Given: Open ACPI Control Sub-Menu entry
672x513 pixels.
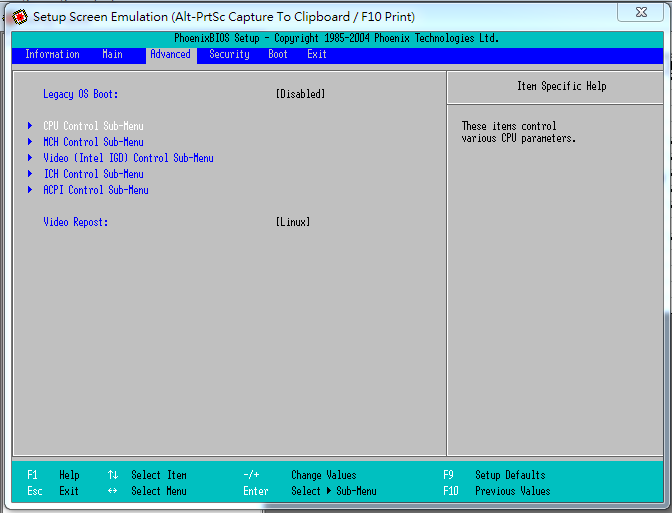Looking at the screenshot, I should [x=96, y=190].
